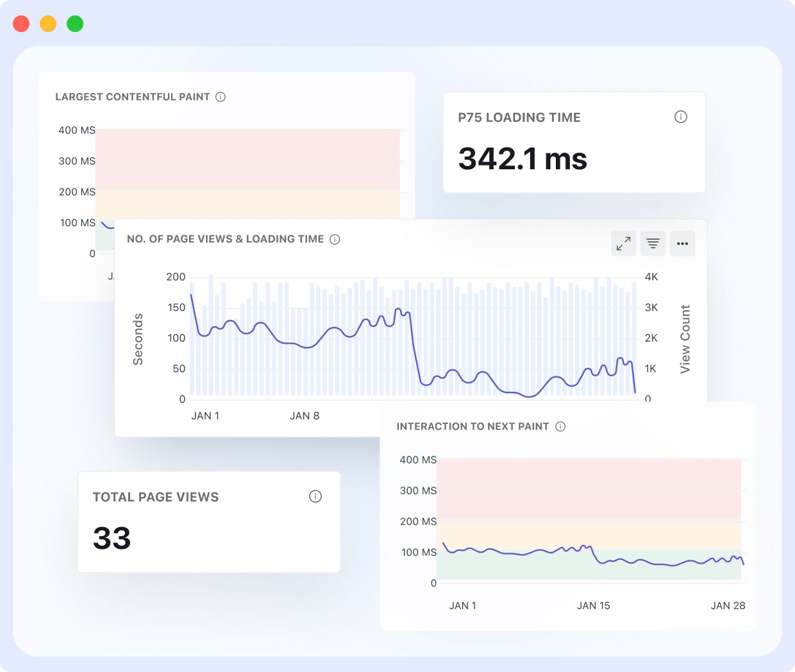Click the Total Page Views info icon

click(x=315, y=496)
